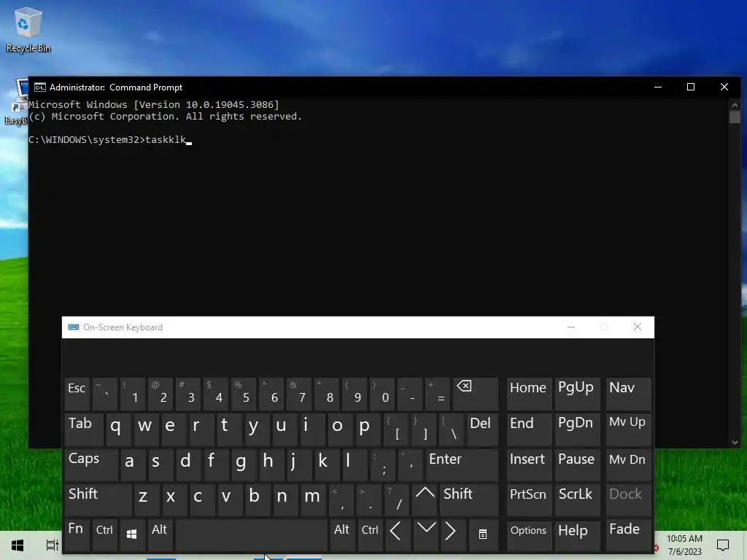Open the Recycle Bin desktop icon
The width and height of the screenshot is (747, 560).
click(x=28, y=29)
